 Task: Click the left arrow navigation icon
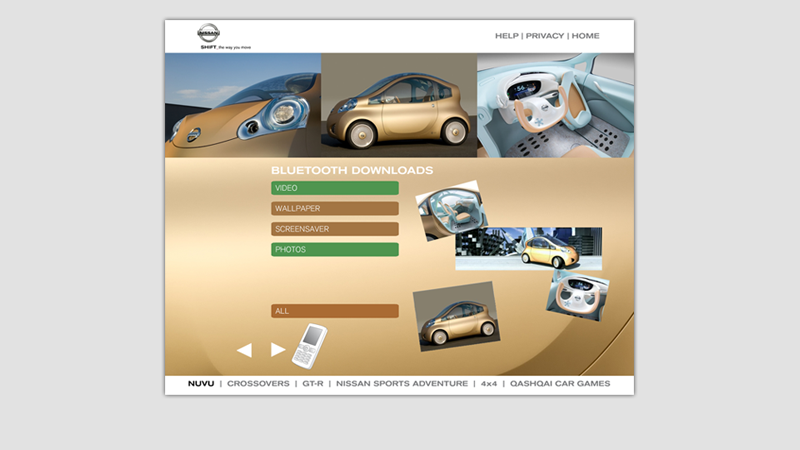pyautogui.click(x=244, y=350)
